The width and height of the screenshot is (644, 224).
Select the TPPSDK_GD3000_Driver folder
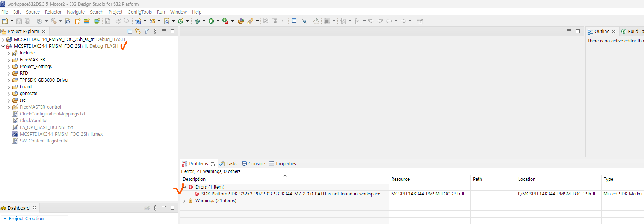click(44, 80)
